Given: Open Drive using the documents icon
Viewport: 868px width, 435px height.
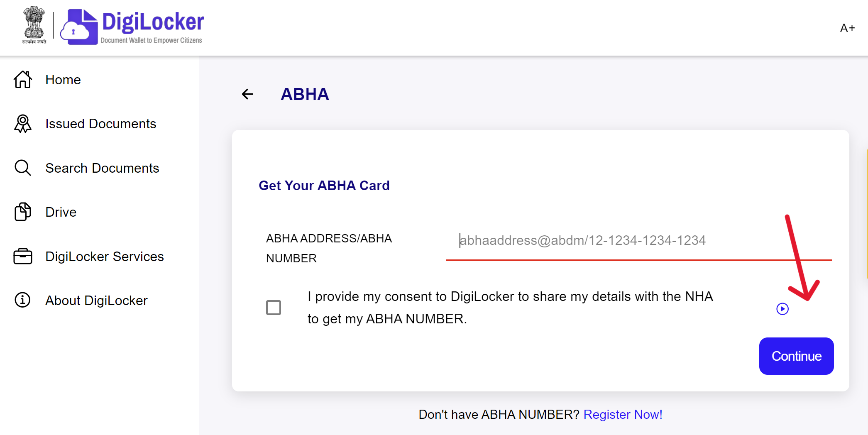Looking at the screenshot, I should [x=22, y=212].
